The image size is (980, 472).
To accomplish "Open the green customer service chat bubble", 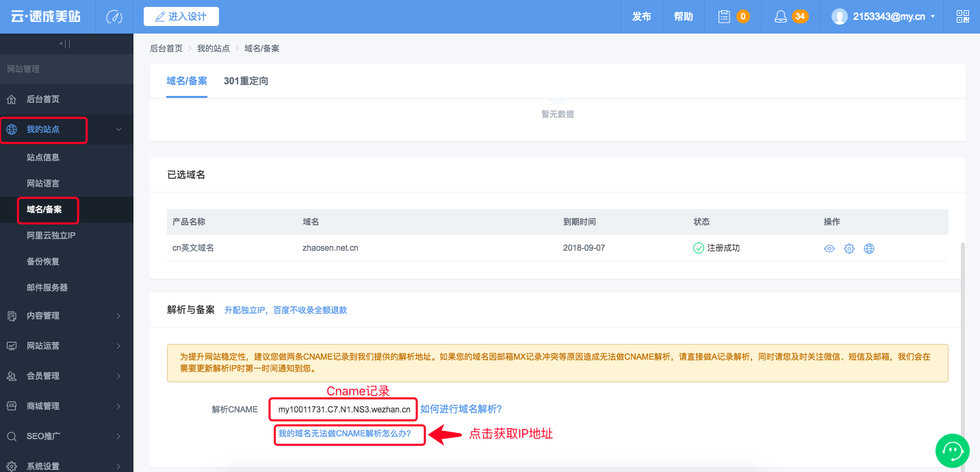I will pyautogui.click(x=953, y=450).
